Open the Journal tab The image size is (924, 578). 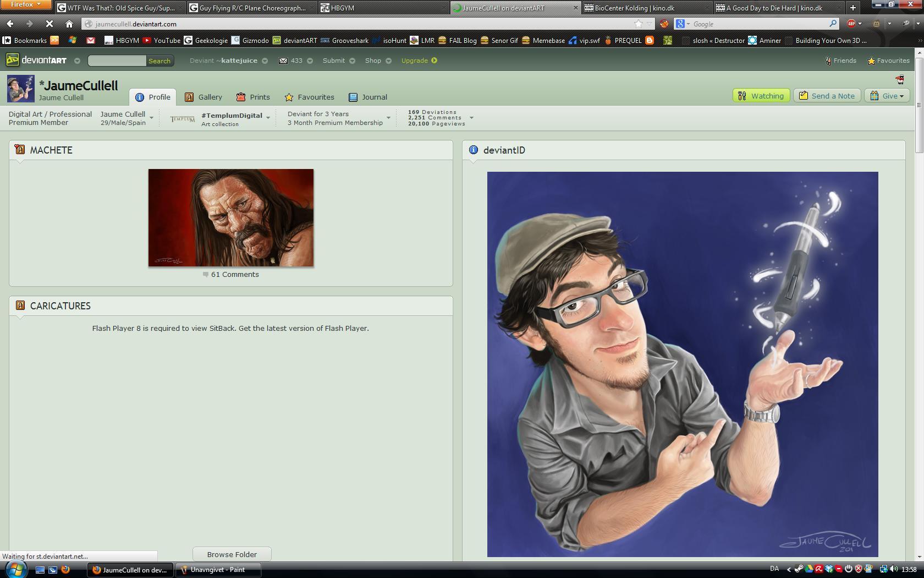click(x=368, y=97)
